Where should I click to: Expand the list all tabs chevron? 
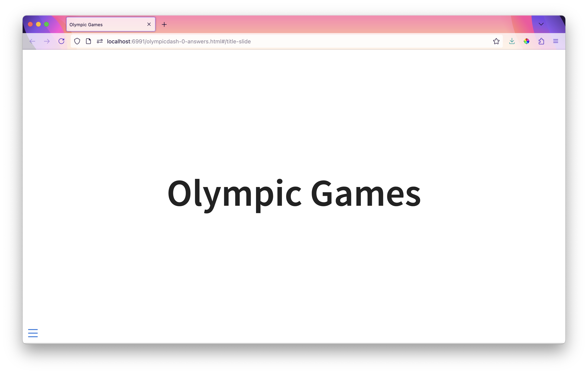[541, 24]
